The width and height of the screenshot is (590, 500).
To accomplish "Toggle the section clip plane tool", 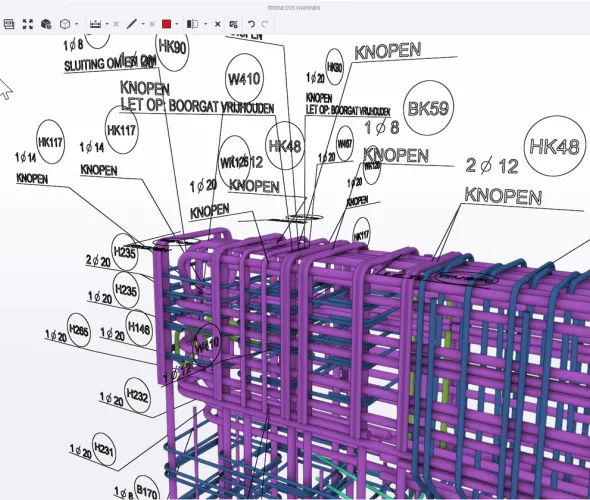I will pos(192,24).
